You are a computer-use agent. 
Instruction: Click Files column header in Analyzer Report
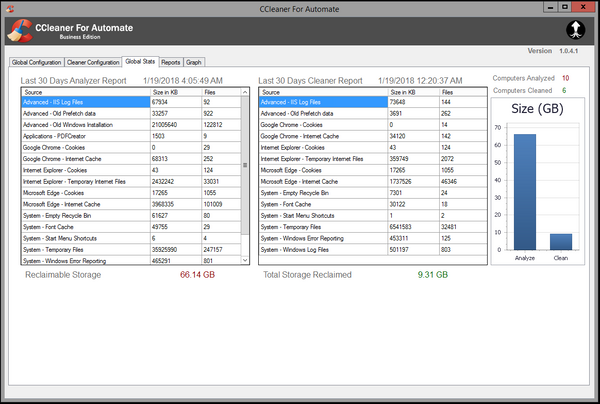[x=222, y=92]
